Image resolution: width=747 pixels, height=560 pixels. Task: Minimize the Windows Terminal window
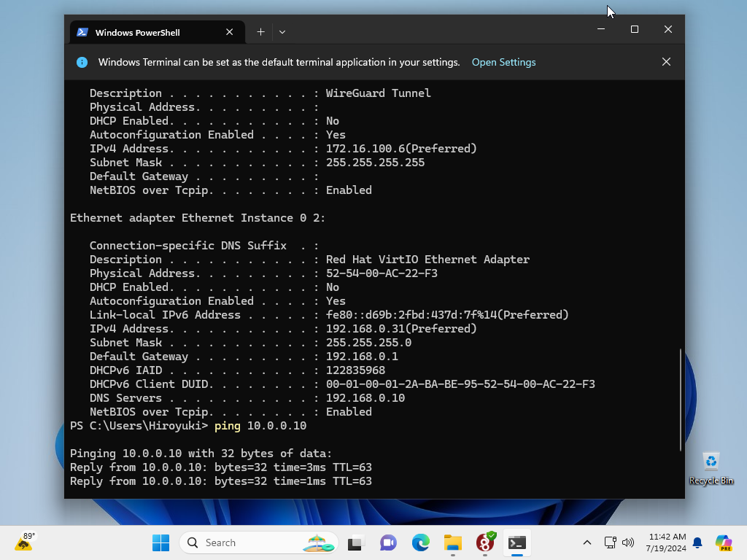pyautogui.click(x=601, y=29)
